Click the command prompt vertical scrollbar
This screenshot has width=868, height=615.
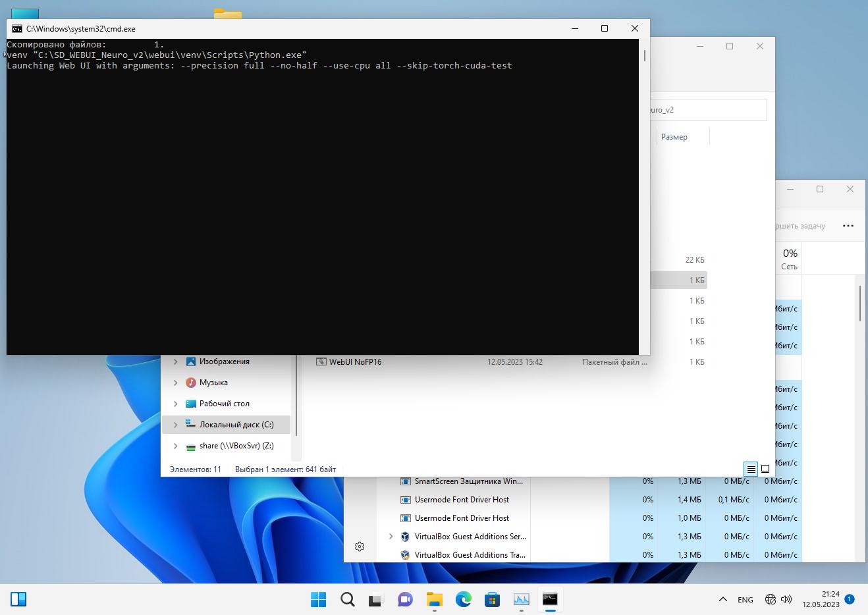644,198
